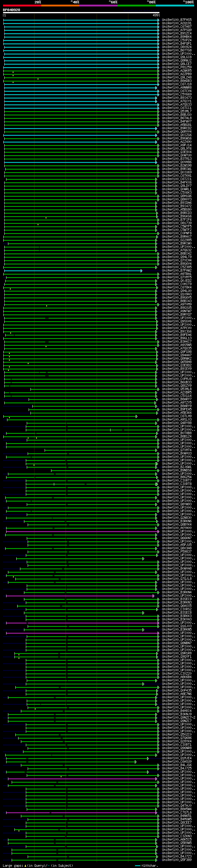Select hit label UniRef100_Q9LDY7
Viewport: 197px width, 868px height.
(177, 186)
